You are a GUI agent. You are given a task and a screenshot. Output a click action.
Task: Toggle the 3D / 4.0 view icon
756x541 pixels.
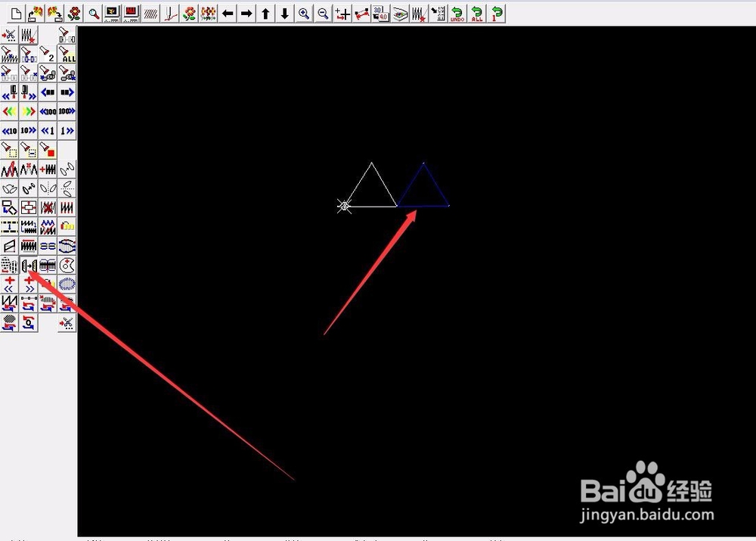(x=381, y=14)
